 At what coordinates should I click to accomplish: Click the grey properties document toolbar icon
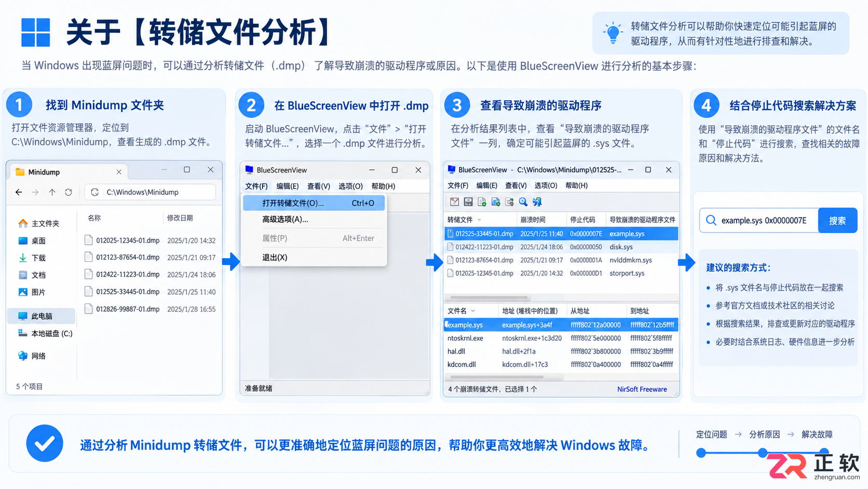tap(509, 202)
